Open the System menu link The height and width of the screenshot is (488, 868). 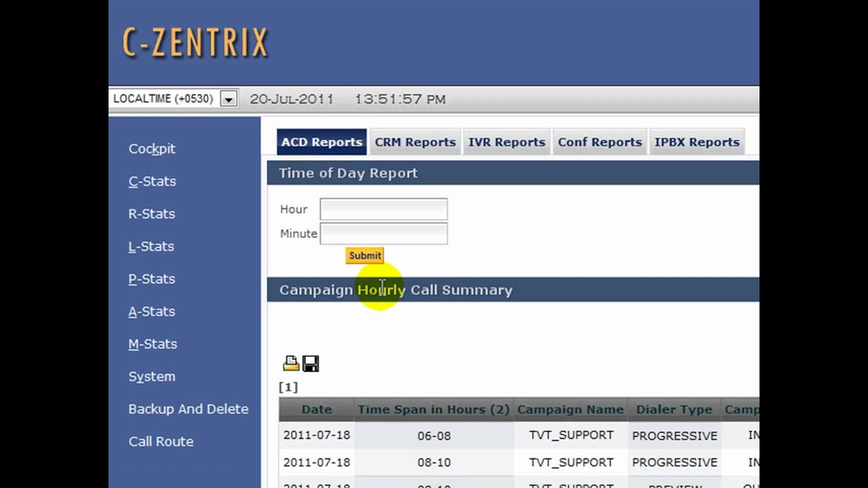pyautogui.click(x=152, y=376)
